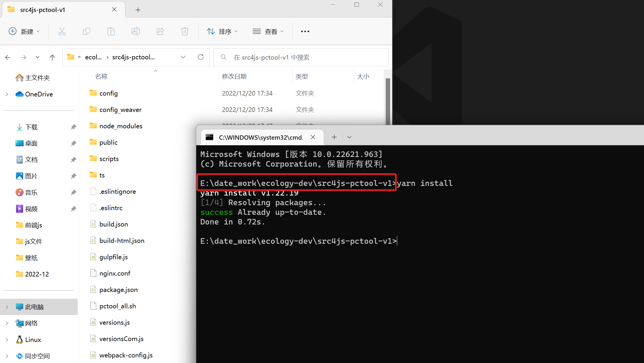
Task: Open the 文档 documents shortcut
Action: coord(27,160)
